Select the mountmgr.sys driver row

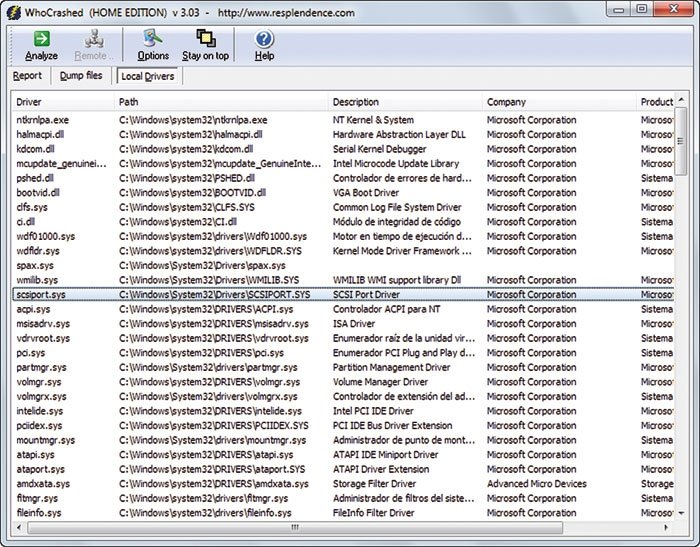coord(343,440)
